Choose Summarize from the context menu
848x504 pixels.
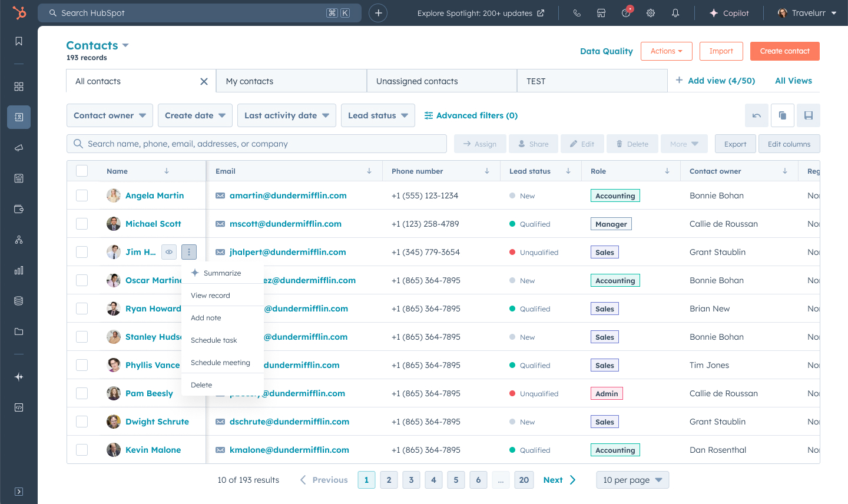point(222,273)
